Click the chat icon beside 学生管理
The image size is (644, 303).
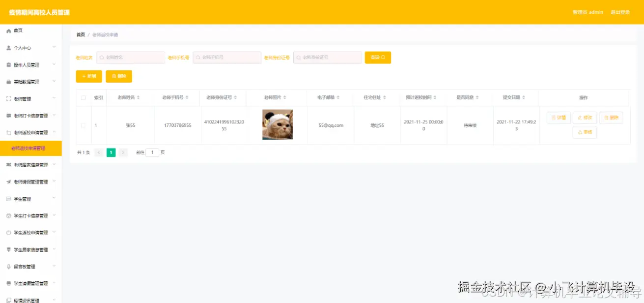pos(8,199)
